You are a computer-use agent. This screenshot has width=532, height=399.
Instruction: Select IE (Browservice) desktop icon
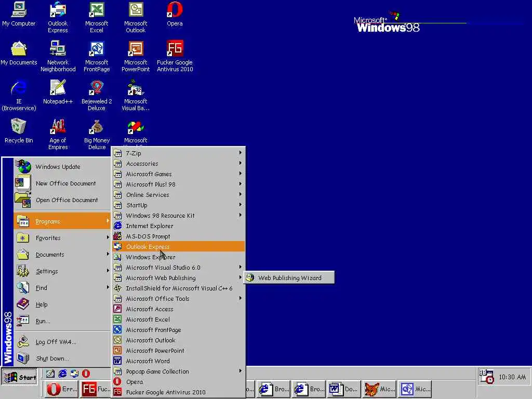[x=19, y=96]
